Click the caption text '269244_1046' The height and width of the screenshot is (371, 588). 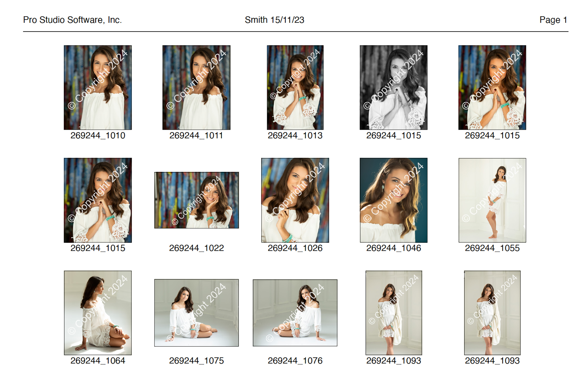point(393,248)
